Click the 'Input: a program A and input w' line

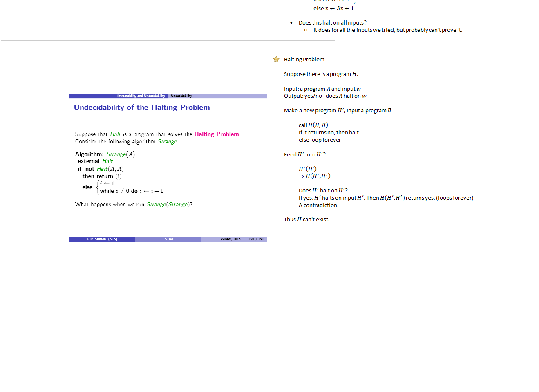[x=322, y=89]
